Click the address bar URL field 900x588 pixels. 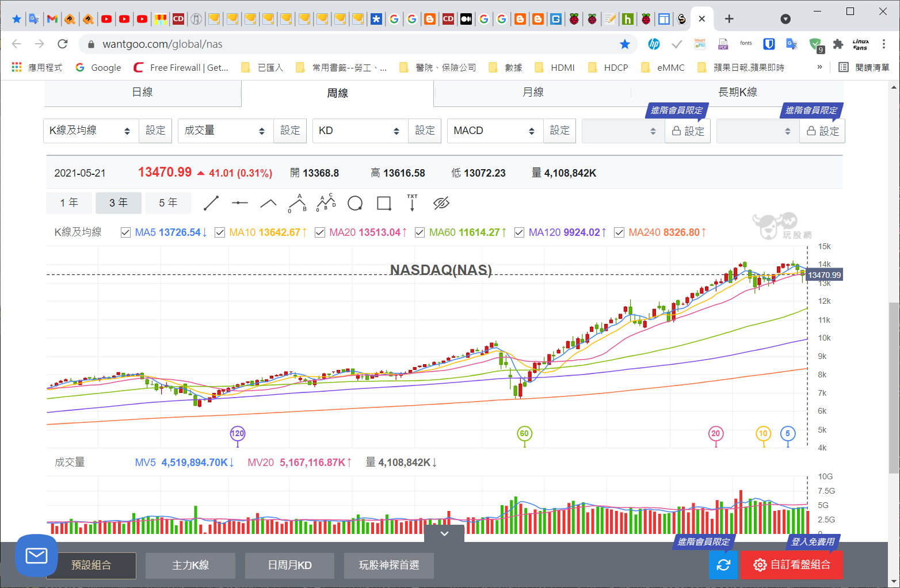pos(357,44)
